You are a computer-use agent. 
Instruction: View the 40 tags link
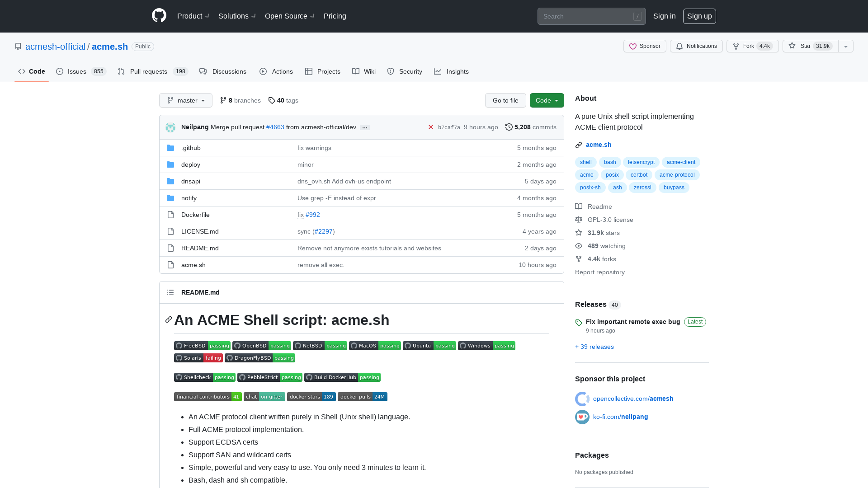pyautogui.click(x=283, y=100)
